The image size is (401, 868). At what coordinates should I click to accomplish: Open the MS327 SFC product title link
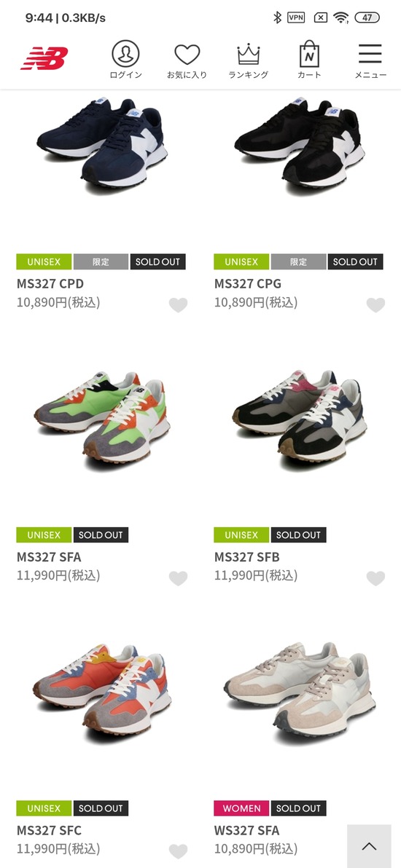click(49, 830)
